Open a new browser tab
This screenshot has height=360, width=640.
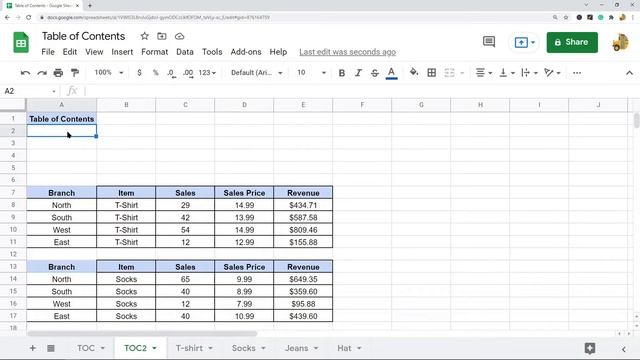90,5
